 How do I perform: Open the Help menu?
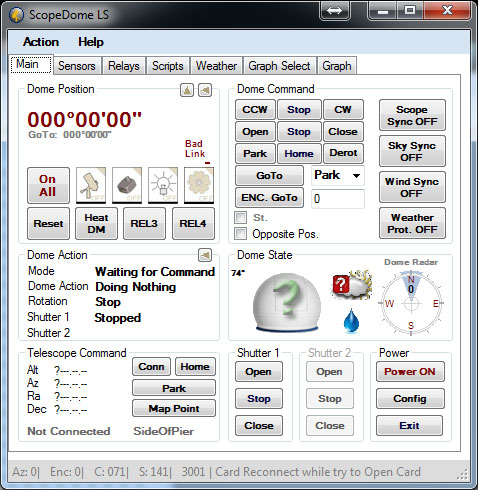coord(91,42)
